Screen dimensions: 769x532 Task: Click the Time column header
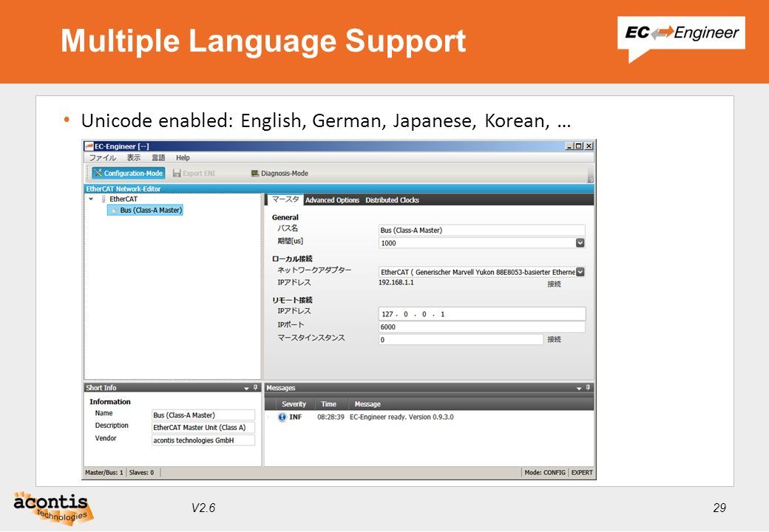(x=328, y=404)
